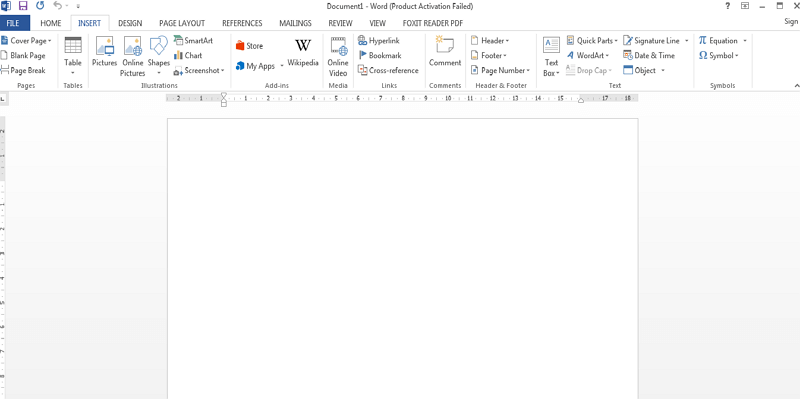Image resolution: width=800 pixels, height=399 pixels.
Task: Open Word Help question mark
Action: click(728, 6)
